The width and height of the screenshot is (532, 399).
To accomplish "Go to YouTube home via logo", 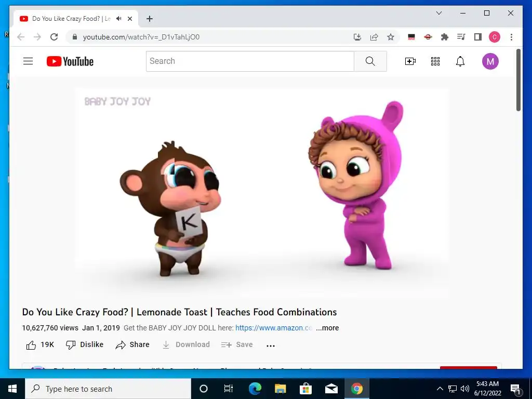I will click(x=70, y=61).
